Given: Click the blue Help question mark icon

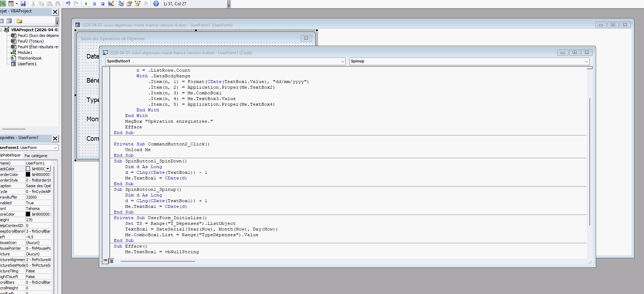Looking at the screenshot, I should coord(156,4).
